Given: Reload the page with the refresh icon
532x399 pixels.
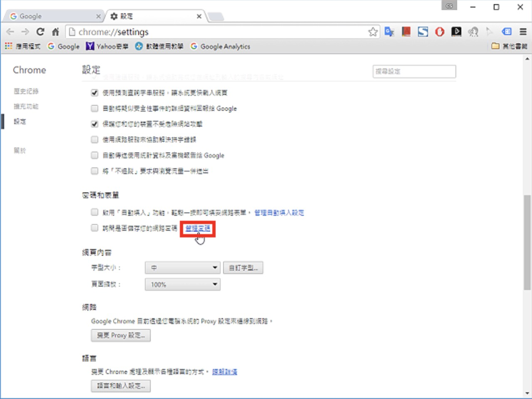Looking at the screenshot, I should [40, 32].
